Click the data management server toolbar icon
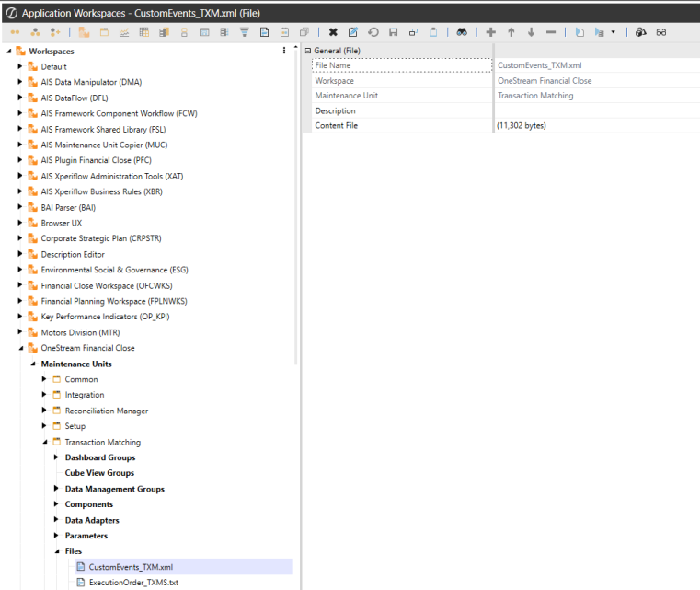Viewport: 700px width, 590px height. coord(165,32)
